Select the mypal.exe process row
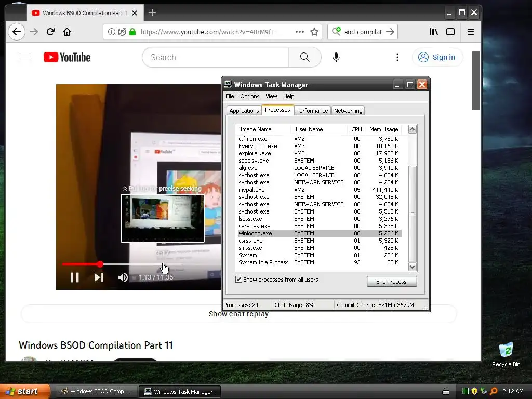 tap(320, 190)
